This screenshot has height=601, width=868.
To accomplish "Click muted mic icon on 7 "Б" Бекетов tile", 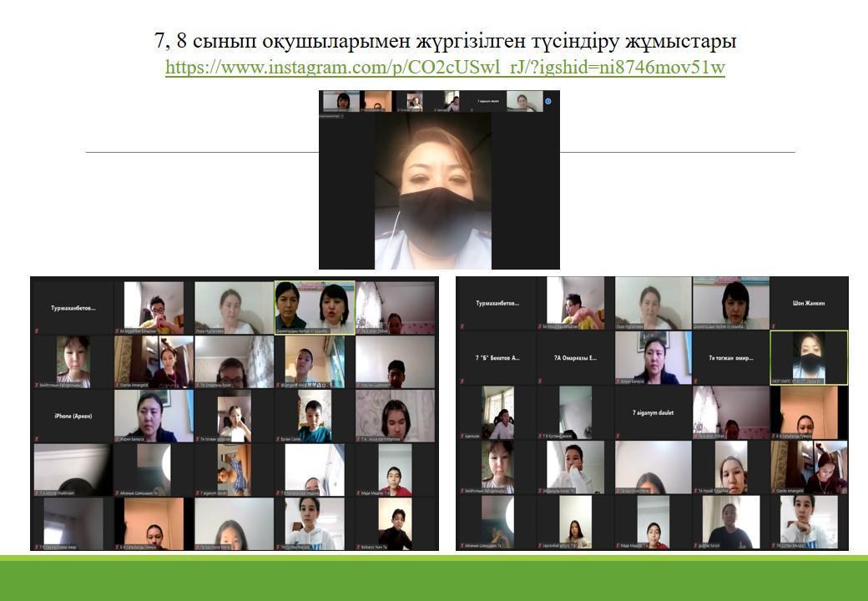I will pos(462,382).
